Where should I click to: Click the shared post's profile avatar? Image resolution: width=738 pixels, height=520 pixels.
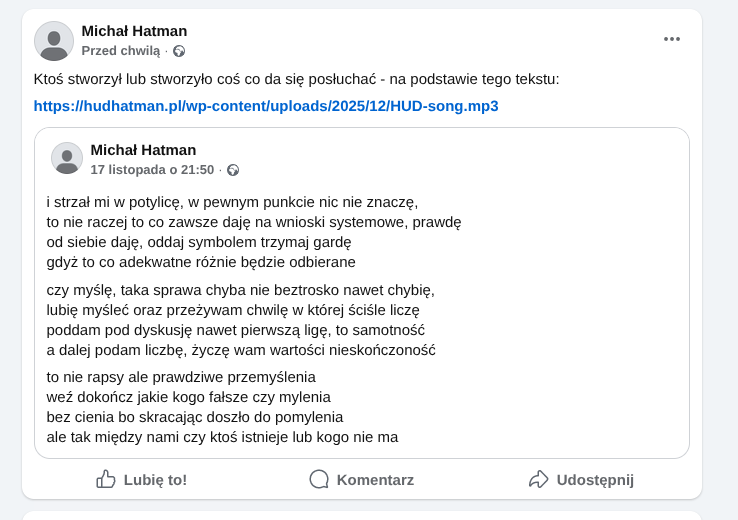click(67, 158)
